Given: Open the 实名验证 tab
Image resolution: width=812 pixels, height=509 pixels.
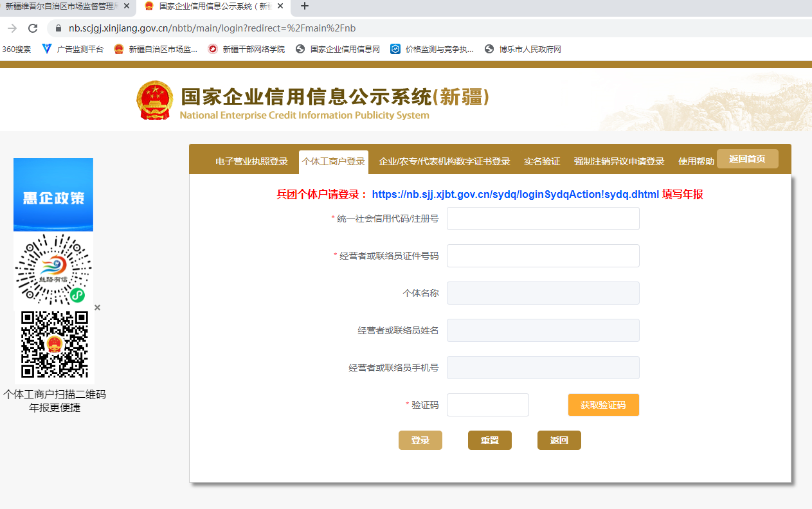Looking at the screenshot, I should [542, 161].
